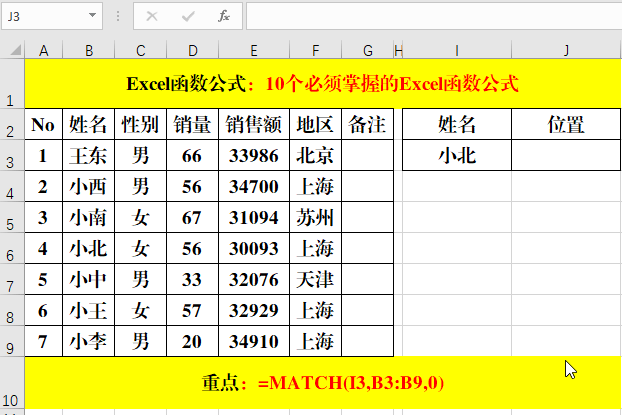622x415 pixels.
Task: Select row 2 header
Action: [x=12, y=124]
